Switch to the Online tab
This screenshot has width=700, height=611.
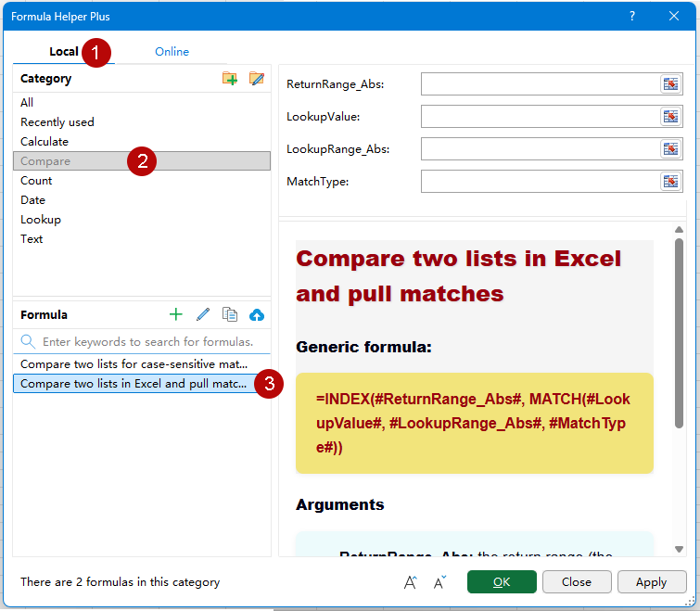point(172,51)
